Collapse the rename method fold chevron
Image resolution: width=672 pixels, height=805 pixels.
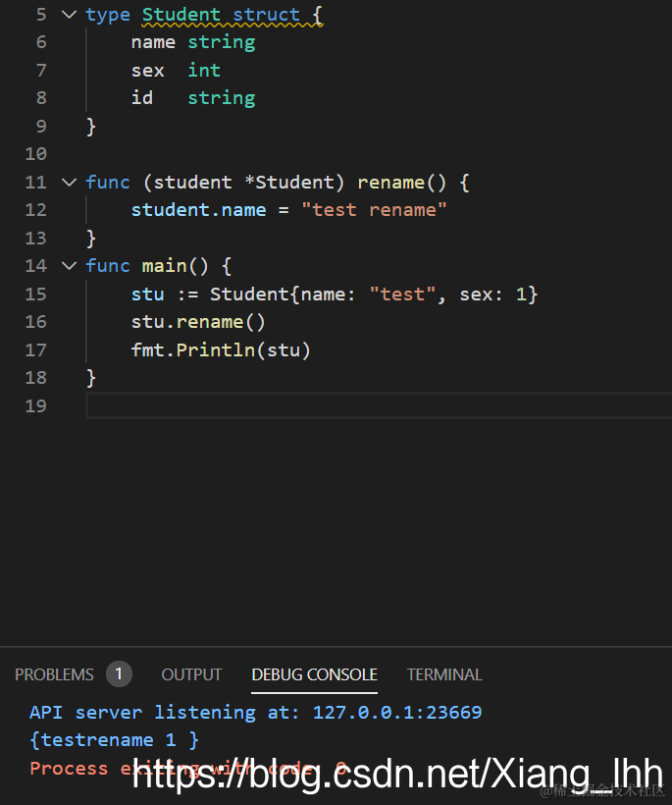[69, 183]
